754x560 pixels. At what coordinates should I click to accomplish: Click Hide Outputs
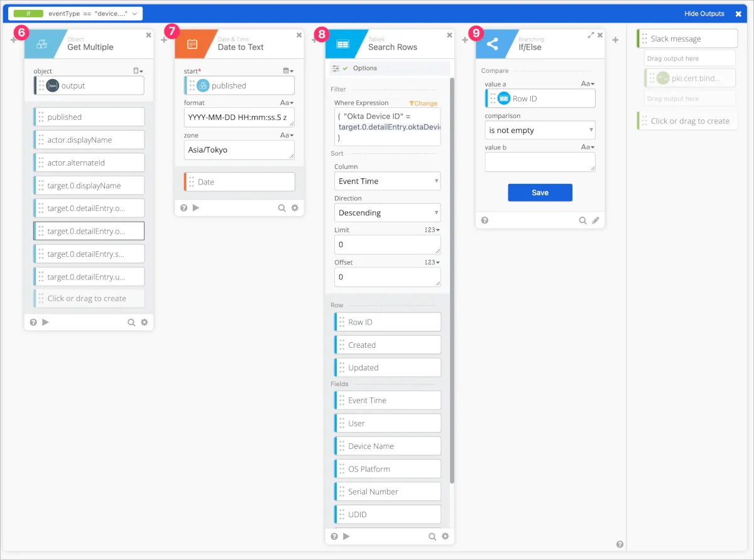point(704,14)
